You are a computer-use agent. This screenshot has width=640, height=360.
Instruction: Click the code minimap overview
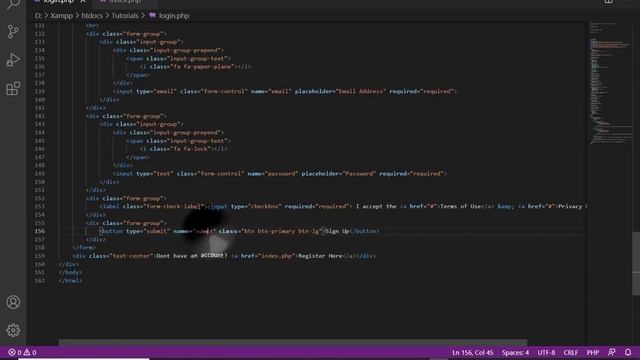[610, 82]
